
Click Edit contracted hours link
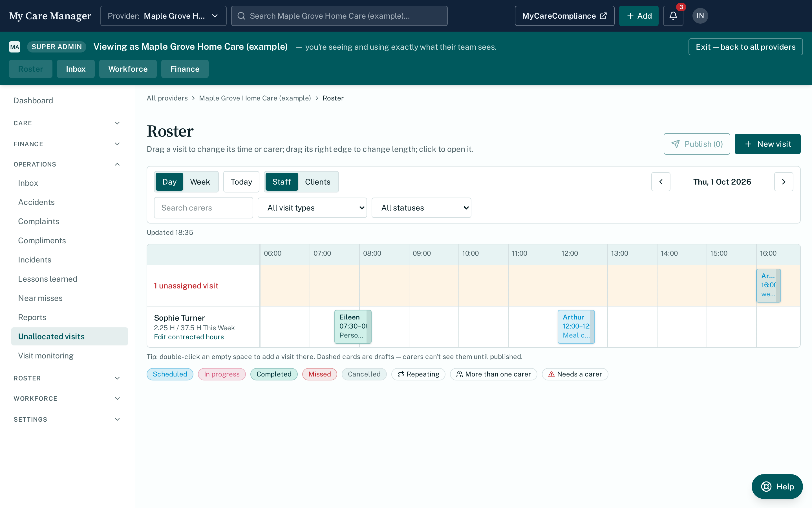[189, 337]
